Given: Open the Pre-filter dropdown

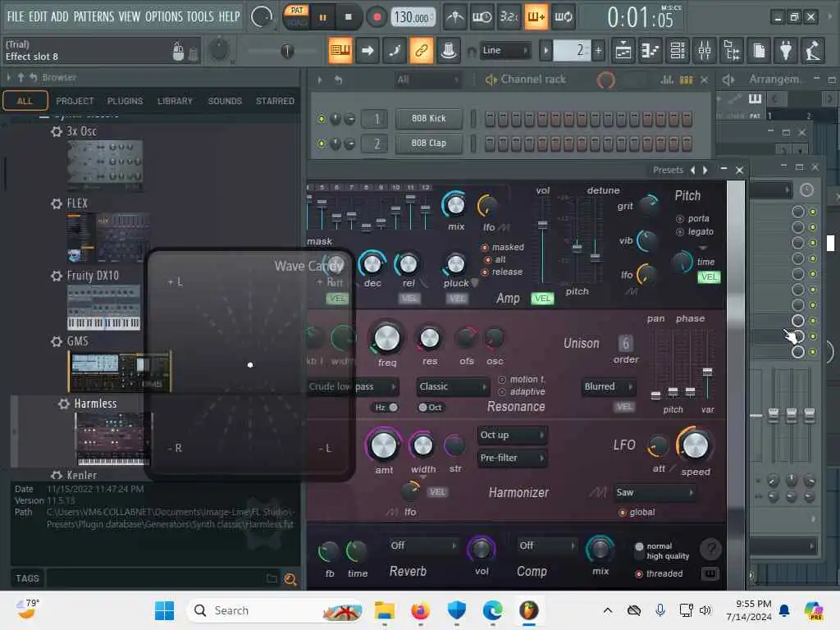Looking at the screenshot, I should (512, 458).
